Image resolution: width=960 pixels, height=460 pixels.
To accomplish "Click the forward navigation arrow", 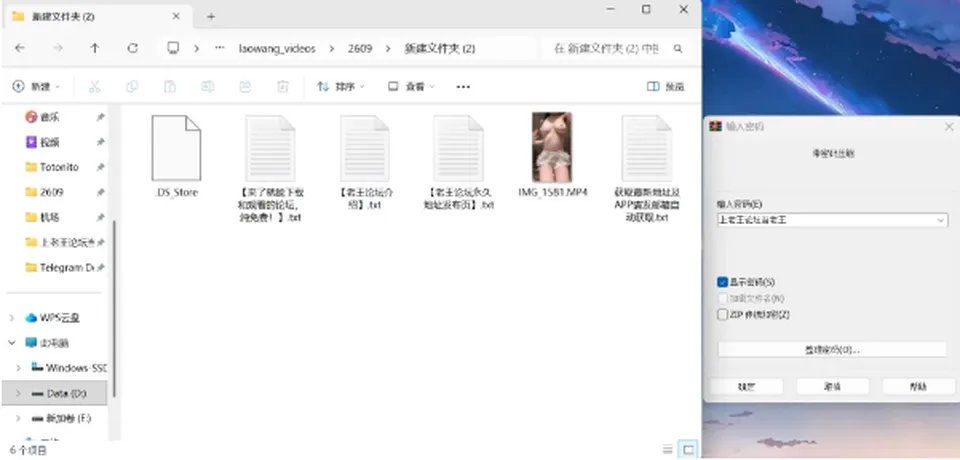I will (58, 48).
